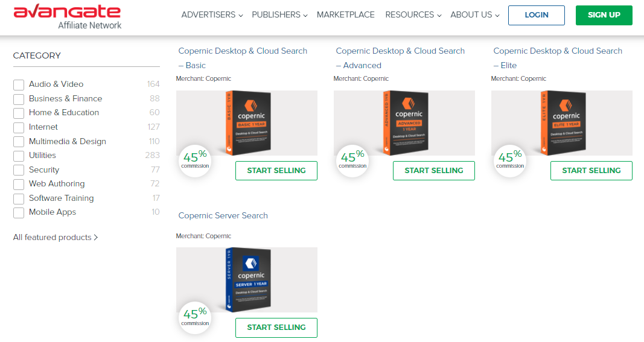Image resolution: width=644 pixels, height=342 pixels.
Task: Start selling Copernic Server Search
Action: (276, 328)
